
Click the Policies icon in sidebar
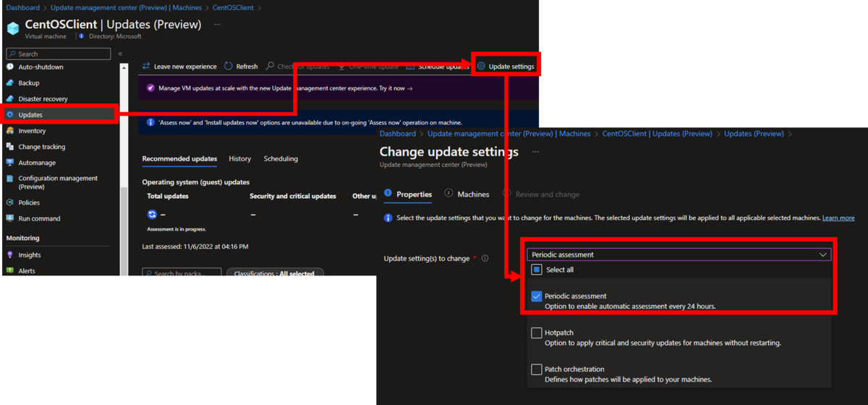10,202
